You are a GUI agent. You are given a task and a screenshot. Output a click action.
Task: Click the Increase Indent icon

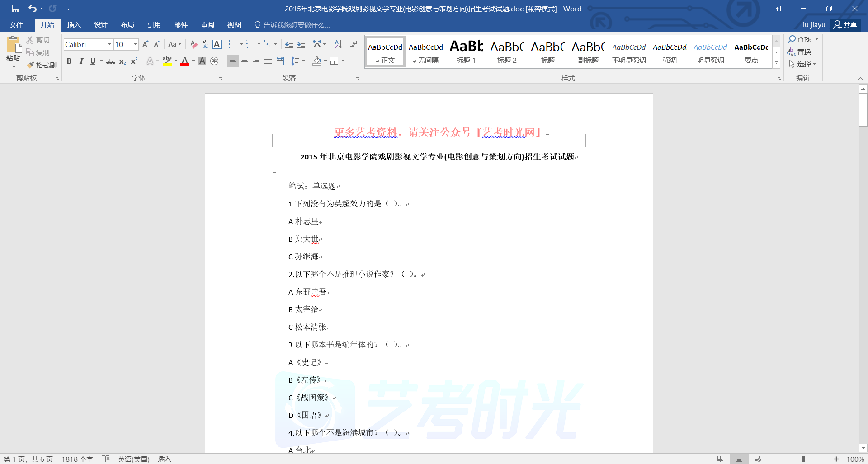pyautogui.click(x=301, y=44)
